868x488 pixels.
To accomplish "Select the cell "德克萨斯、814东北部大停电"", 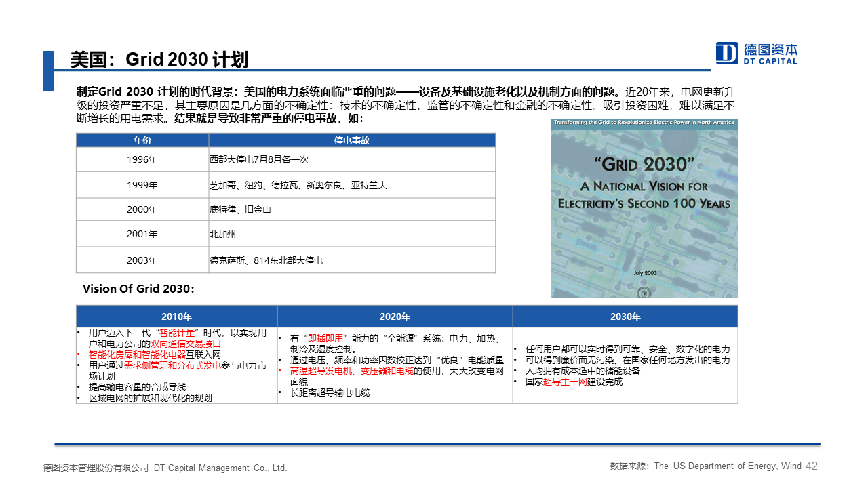I will 352,260.
